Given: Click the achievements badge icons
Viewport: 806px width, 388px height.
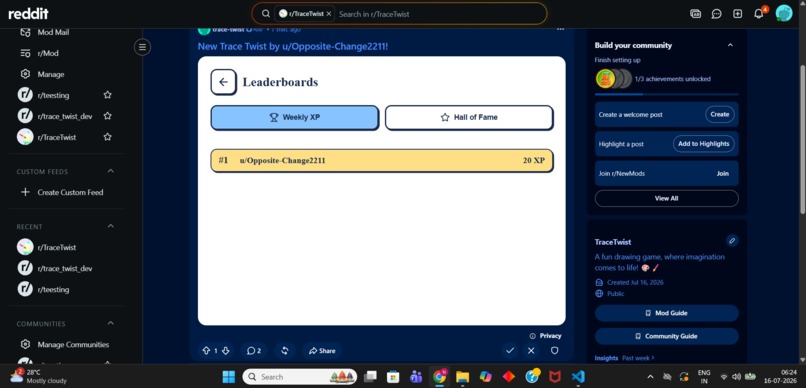Looking at the screenshot, I should [x=614, y=79].
